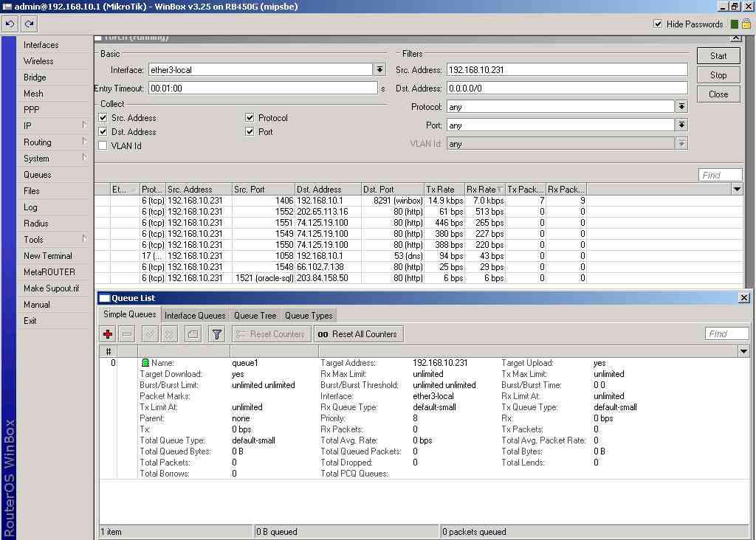Click the undo arrow icon
The height and width of the screenshot is (540, 756).
click(x=10, y=24)
